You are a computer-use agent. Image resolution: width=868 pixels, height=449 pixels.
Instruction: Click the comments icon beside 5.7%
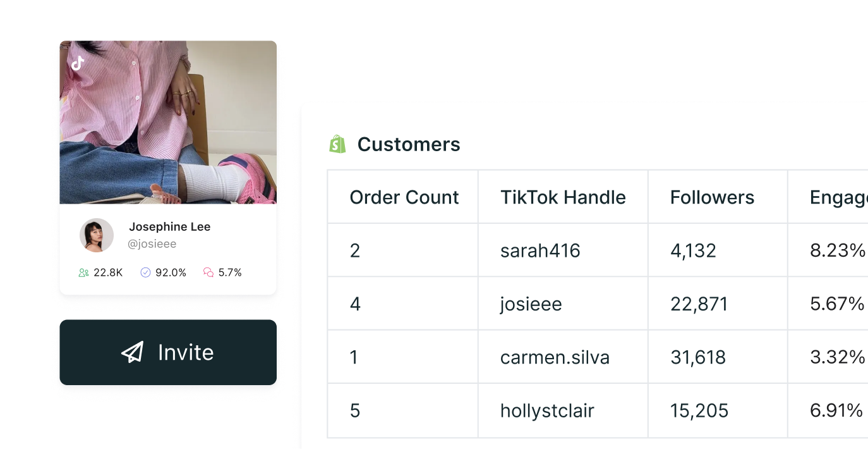coord(208,273)
